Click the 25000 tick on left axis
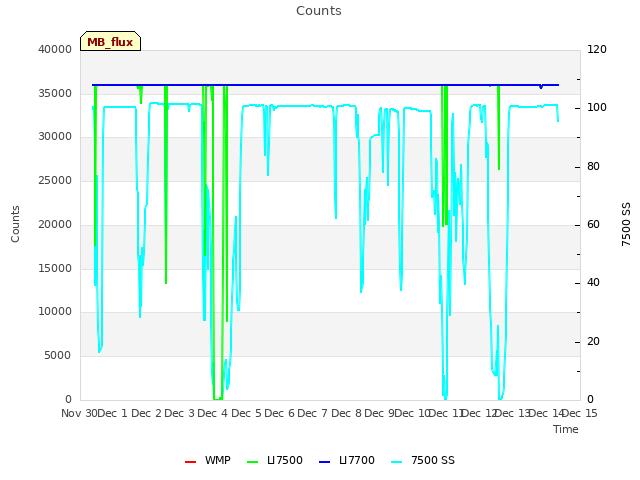This screenshot has height=480, width=640. pos(55,180)
